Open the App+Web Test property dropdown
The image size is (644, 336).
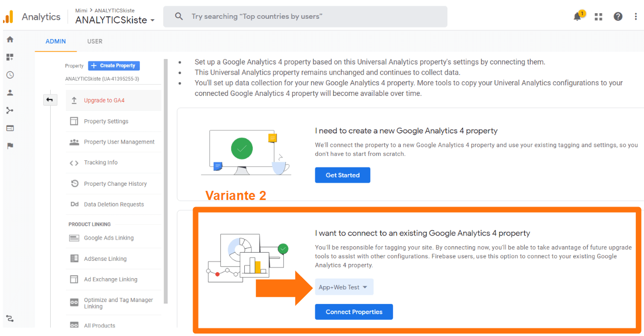pos(344,287)
